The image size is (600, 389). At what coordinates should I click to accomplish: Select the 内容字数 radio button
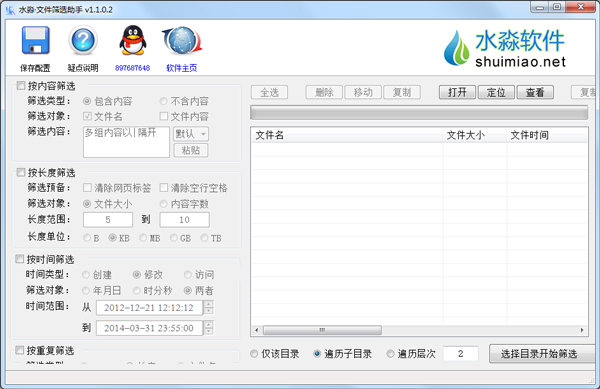pos(164,203)
